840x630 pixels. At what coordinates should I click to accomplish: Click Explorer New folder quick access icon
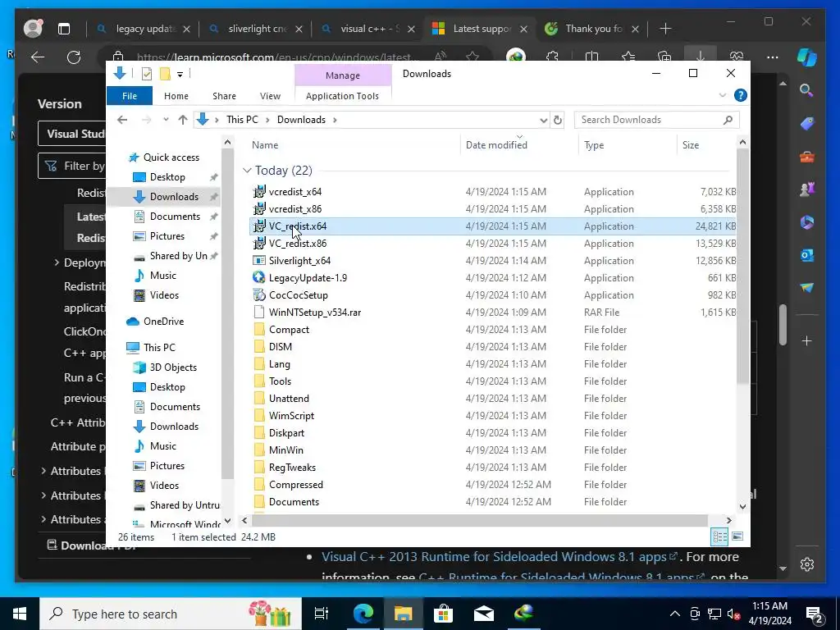(x=165, y=74)
